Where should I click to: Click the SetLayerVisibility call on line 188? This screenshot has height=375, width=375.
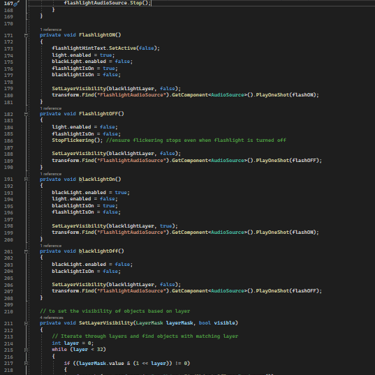(116, 154)
